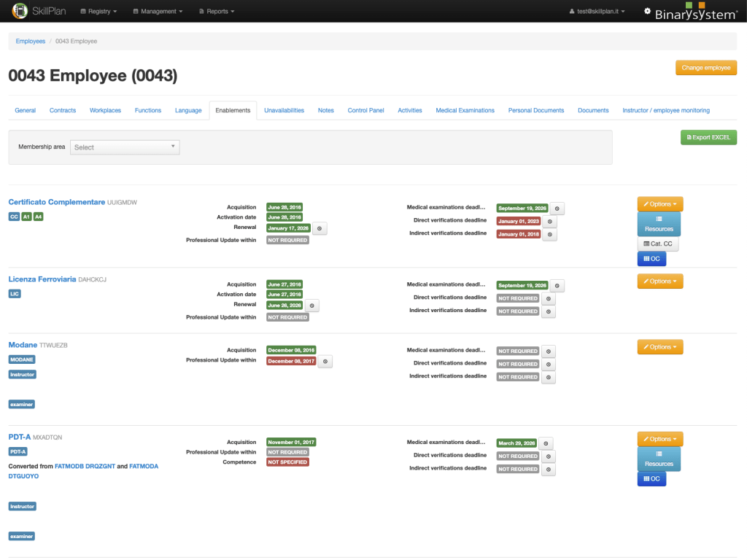Open Resources for Certificato Complementare

tap(659, 224)
